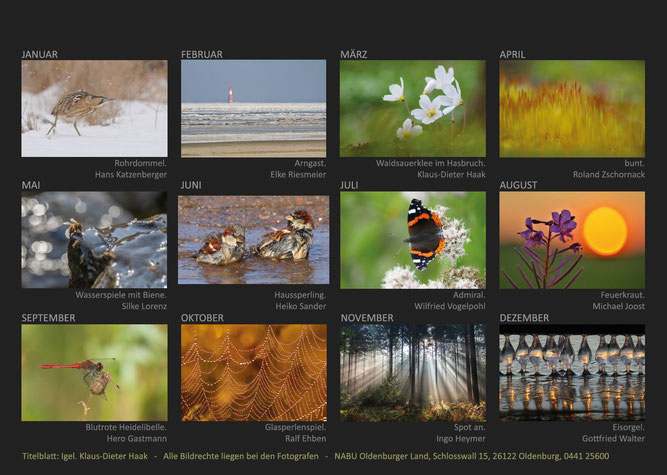Click the NOVEMBER month heading
Viewport: 667px width, 475px height.
tap(367, 318)
